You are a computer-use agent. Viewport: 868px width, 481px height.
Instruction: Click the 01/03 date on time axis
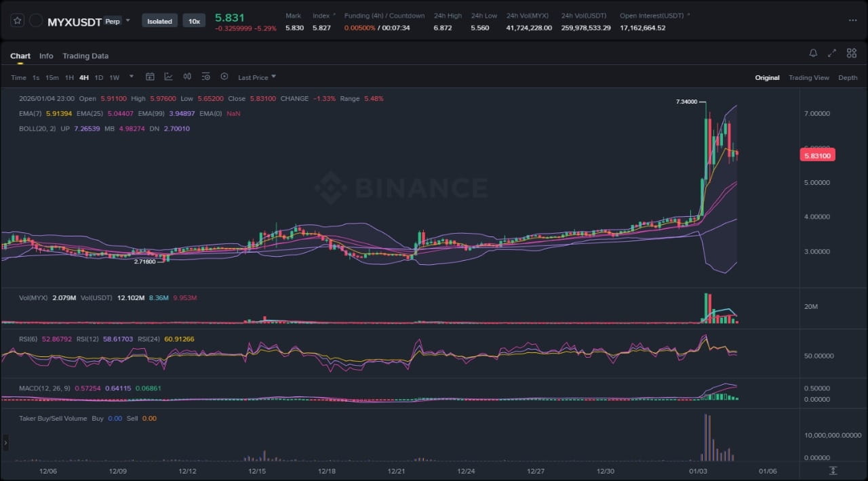698,471
